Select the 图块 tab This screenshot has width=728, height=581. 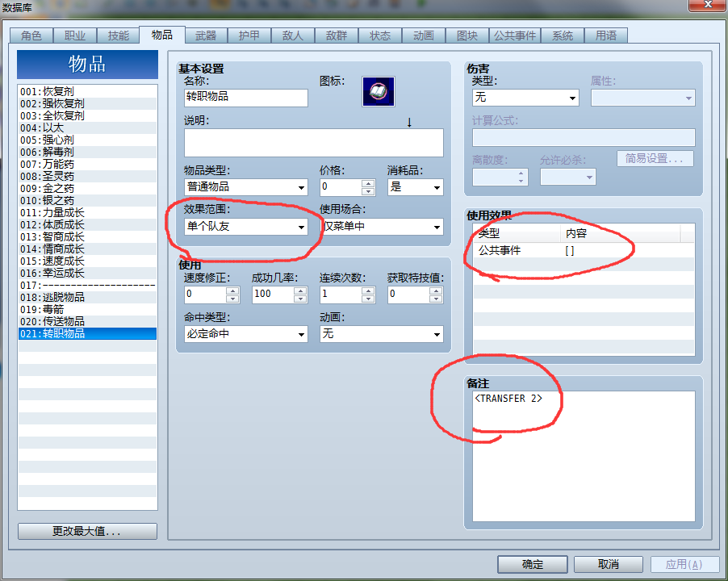coord(467,36)
